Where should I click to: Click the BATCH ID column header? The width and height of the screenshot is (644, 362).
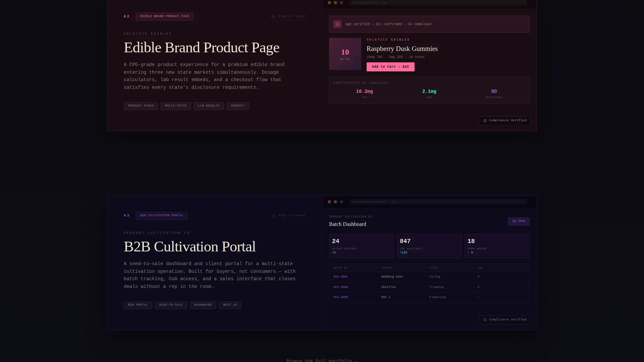pos(340,268)
